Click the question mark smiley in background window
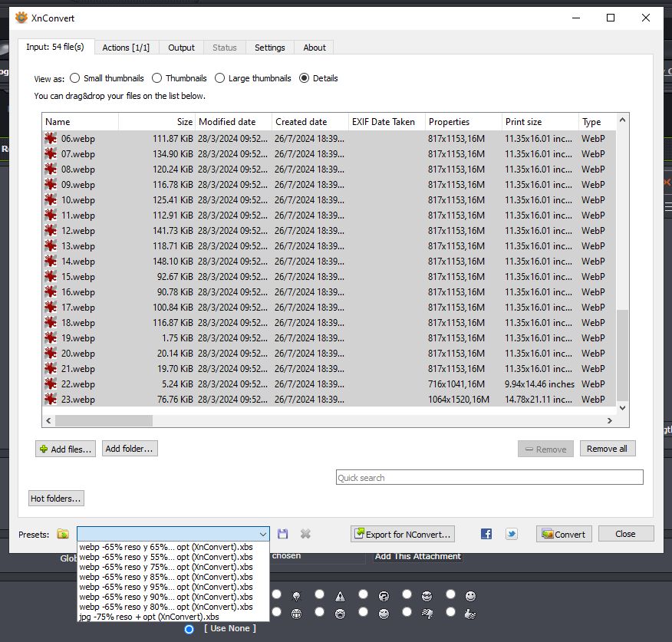 384,596
